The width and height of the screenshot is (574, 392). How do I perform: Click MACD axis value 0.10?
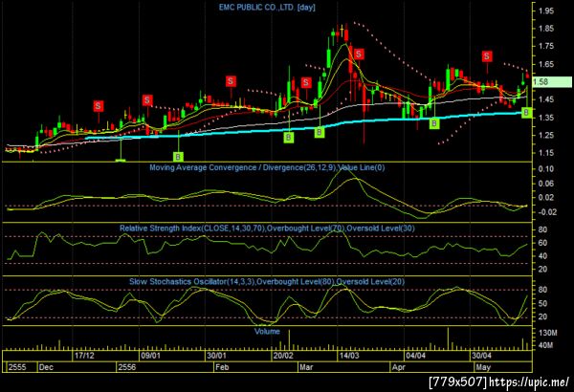(x=546, y=168)
